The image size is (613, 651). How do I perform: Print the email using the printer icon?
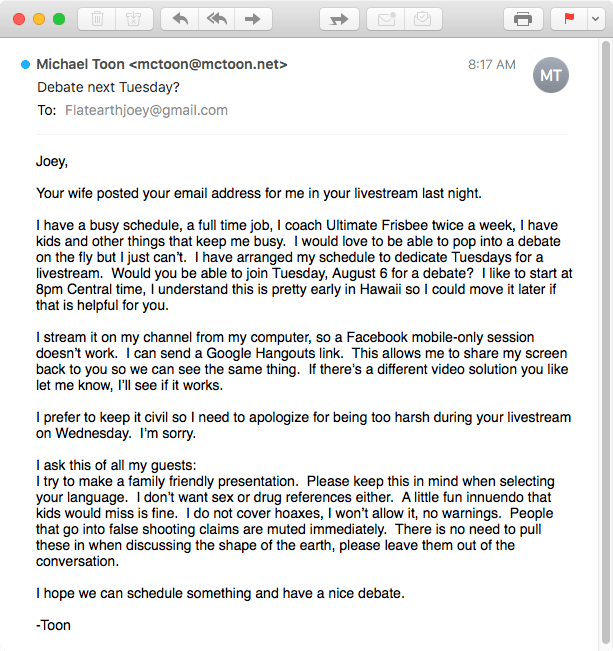coord(523,19)
